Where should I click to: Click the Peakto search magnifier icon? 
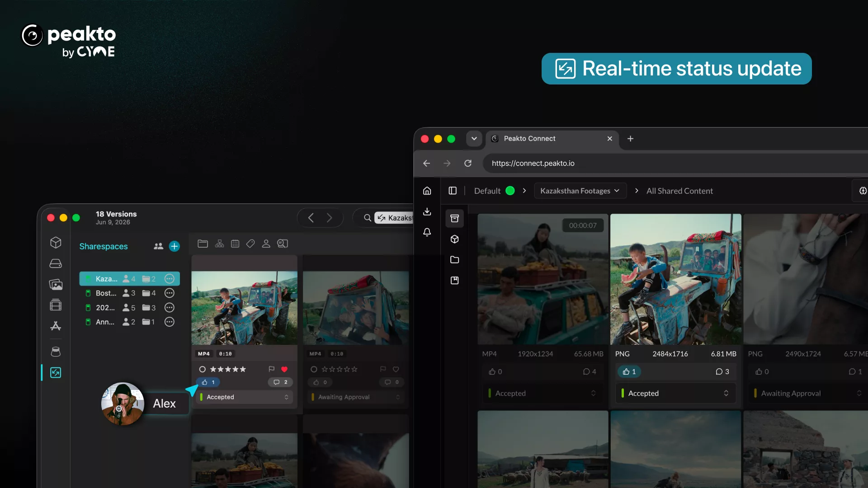368,218
